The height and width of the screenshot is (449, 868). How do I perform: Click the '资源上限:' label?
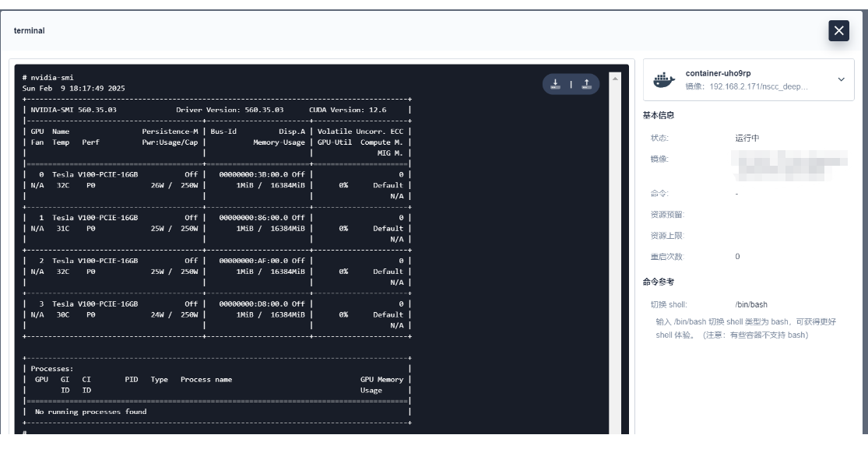[x=667, y=235]
